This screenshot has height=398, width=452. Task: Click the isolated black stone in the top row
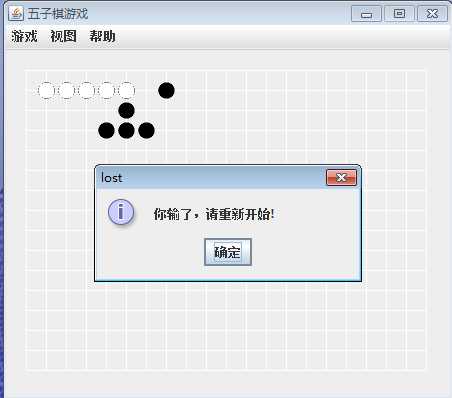click(x=166, y=90)
